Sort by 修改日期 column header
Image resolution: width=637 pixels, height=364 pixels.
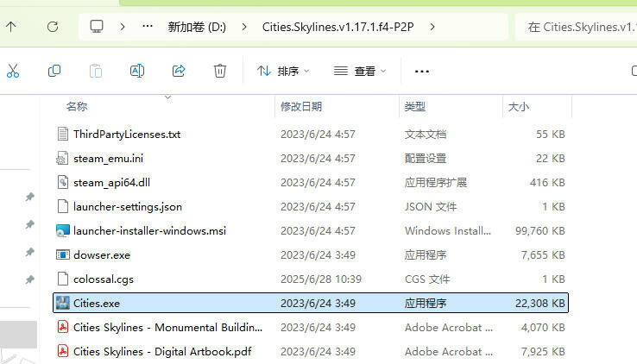point(301,107)
